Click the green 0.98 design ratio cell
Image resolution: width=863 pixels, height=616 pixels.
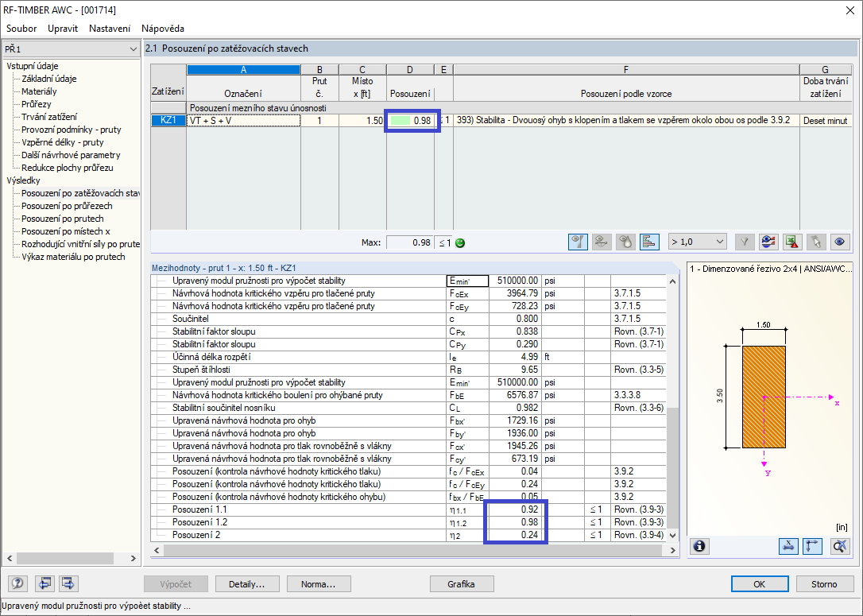411,120
